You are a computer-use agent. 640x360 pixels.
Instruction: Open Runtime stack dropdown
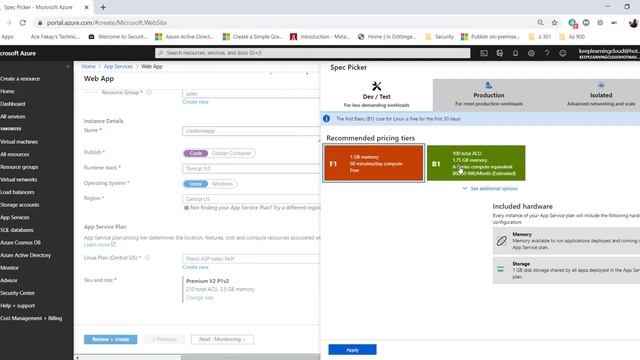point(251,169)
